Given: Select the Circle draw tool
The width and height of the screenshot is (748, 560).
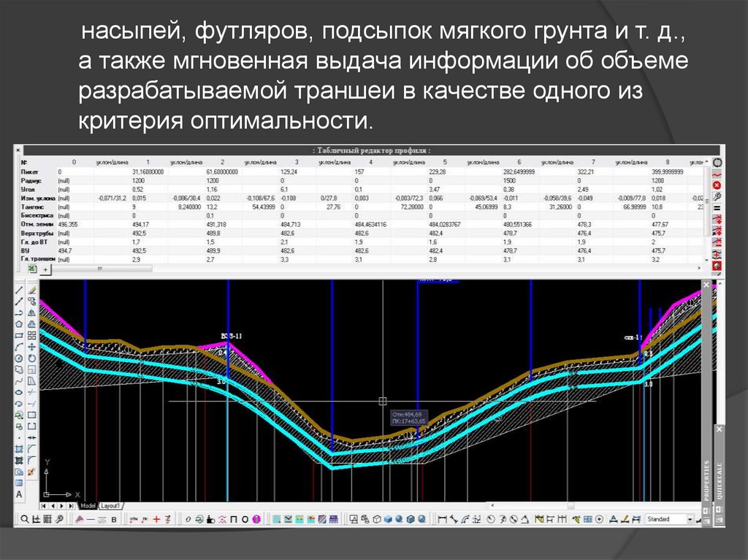Looking at the screenshot, I should pyautogui.click(x=19, y=358).
